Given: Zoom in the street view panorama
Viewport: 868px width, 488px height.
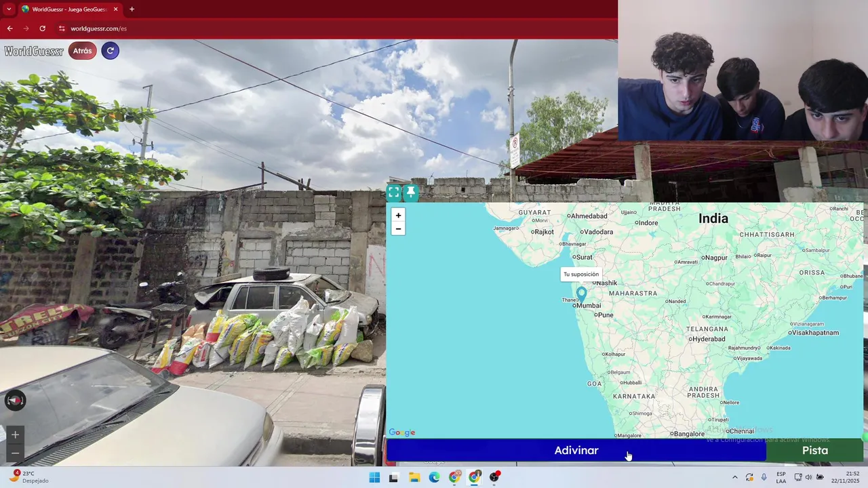Looking at the screenshot, I should [15, 435].
